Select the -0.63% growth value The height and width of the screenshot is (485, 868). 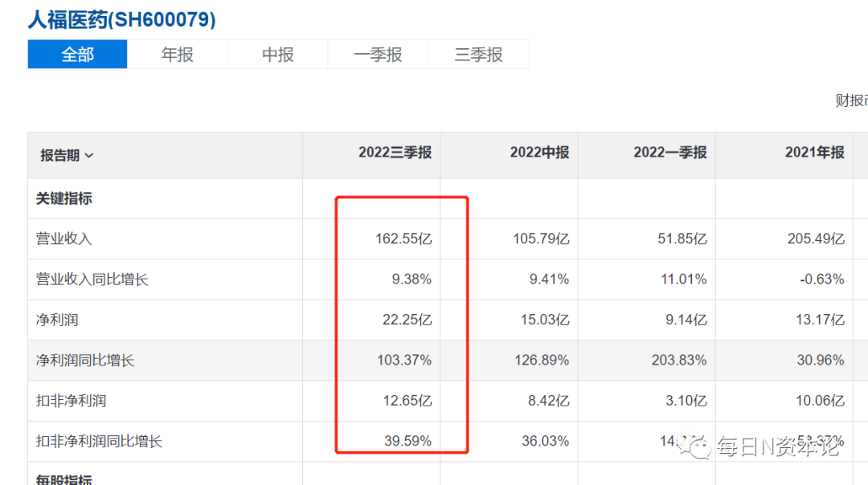click(x=822, y=279)
